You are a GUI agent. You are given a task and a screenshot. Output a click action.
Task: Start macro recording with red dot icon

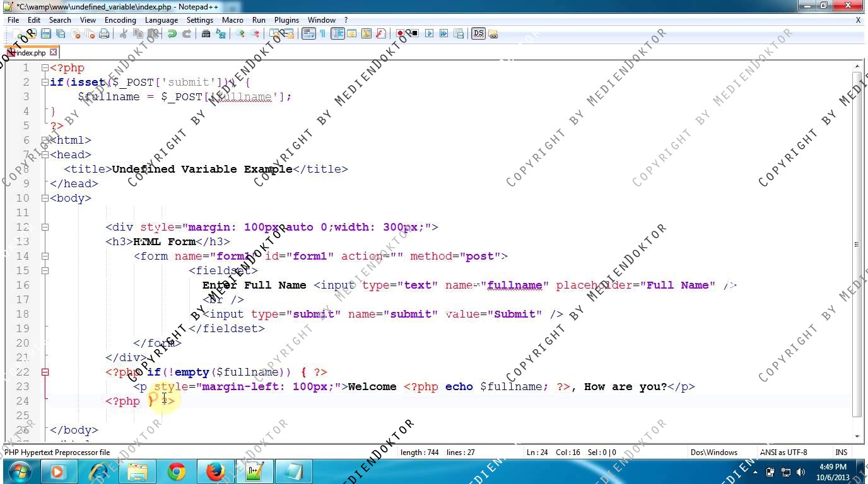[400, 34]
